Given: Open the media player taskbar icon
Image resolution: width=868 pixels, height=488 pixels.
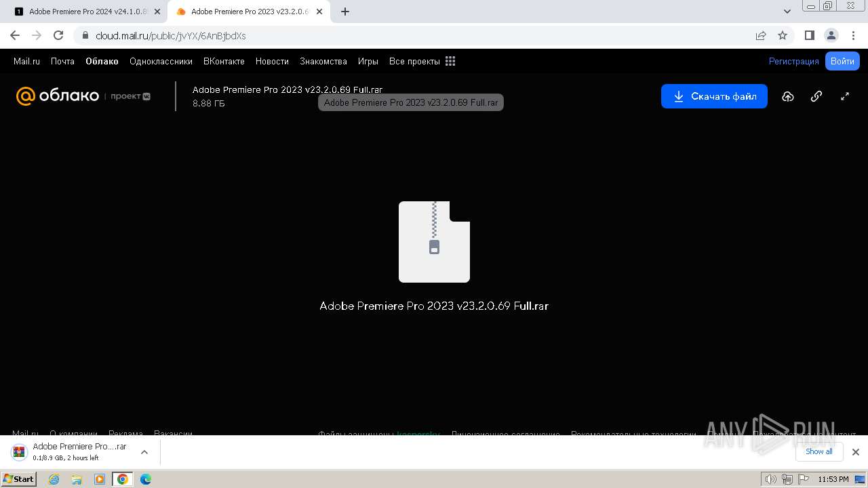Looking at the screenshot, I should point(100,479).
